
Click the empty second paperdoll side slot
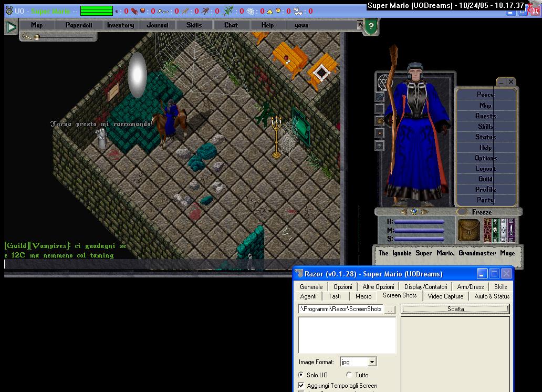tap(380, 109)
